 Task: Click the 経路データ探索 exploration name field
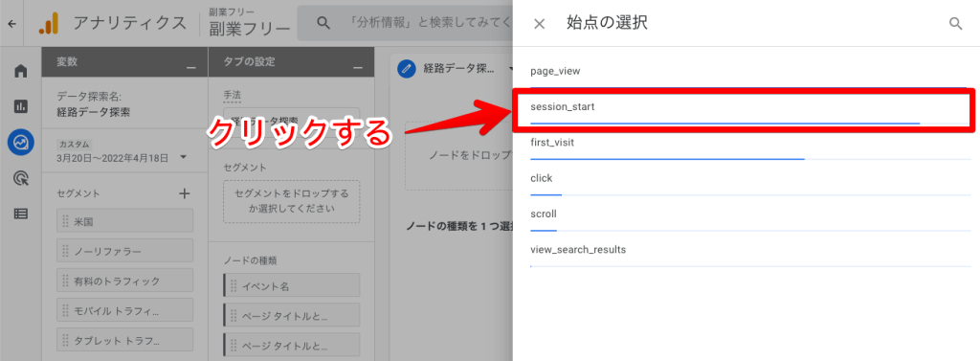[93, 113]
